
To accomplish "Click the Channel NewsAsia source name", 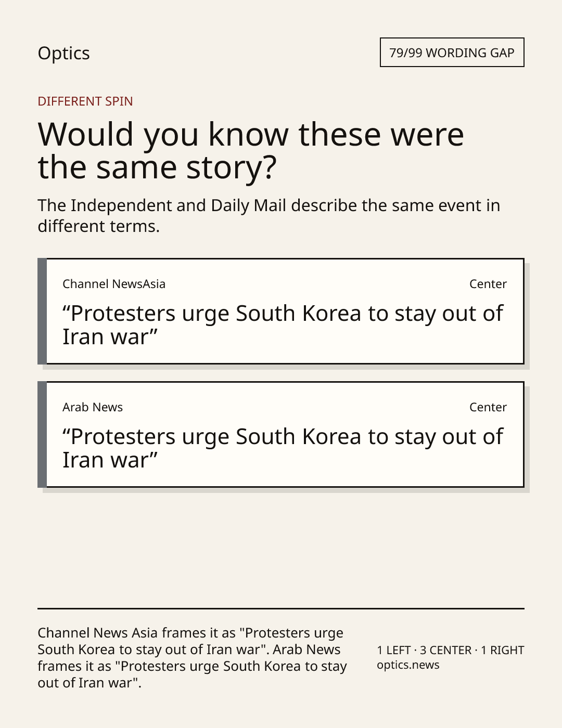I will click(x=114, y=284).
